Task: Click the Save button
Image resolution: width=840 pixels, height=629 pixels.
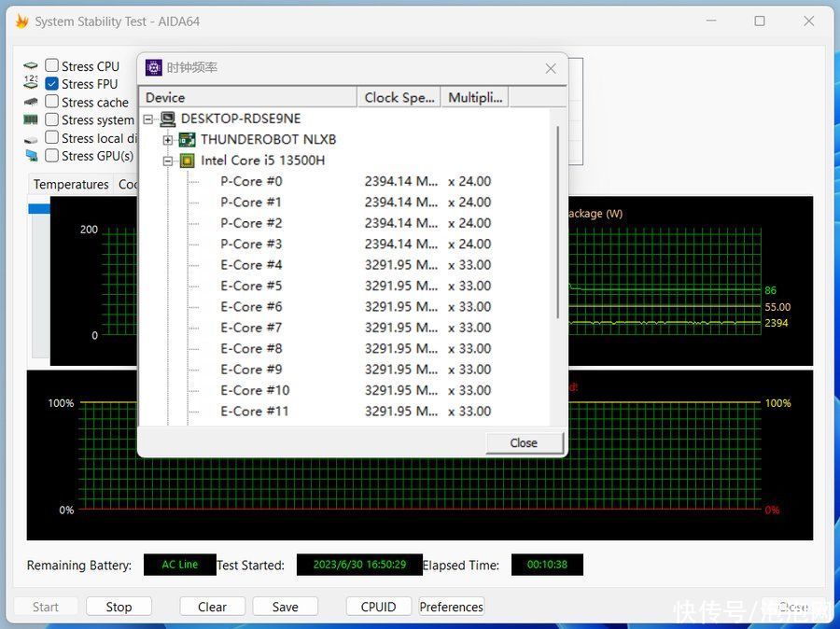Action: click(x=285, y=607)
